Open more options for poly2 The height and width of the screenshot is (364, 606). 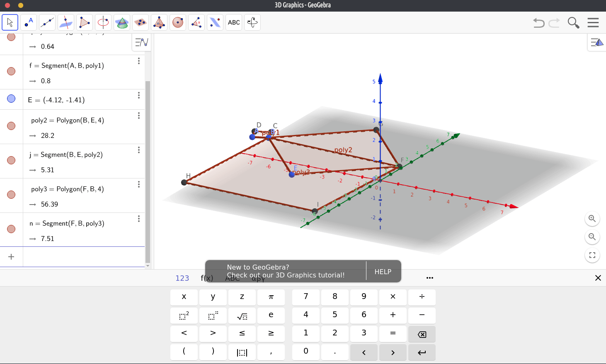tap(139, 116)
